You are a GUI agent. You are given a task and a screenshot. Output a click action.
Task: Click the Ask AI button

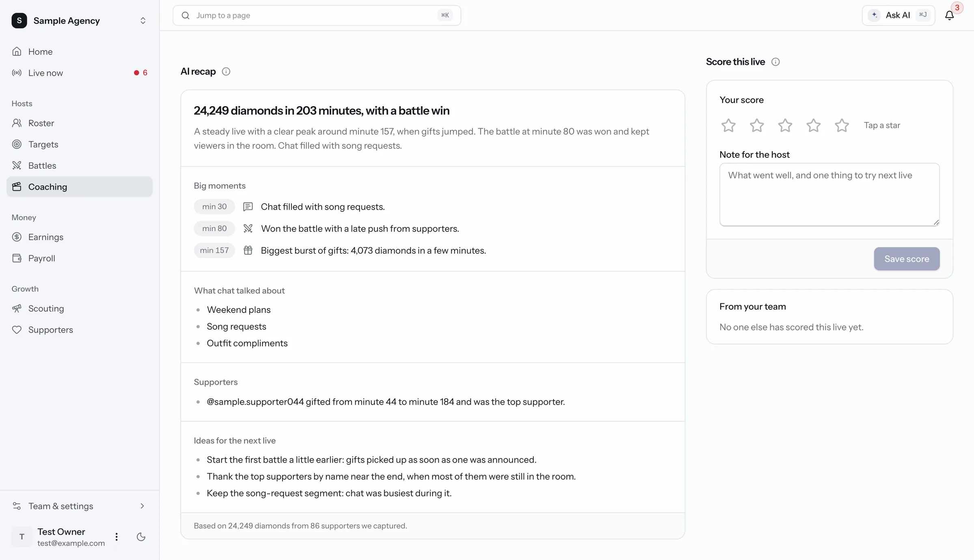(898, 15)
